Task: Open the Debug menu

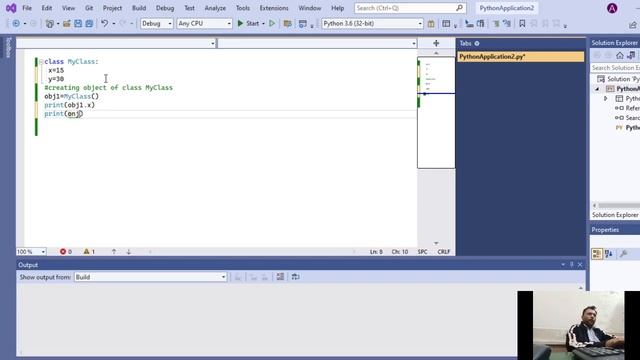Action: 165,8
